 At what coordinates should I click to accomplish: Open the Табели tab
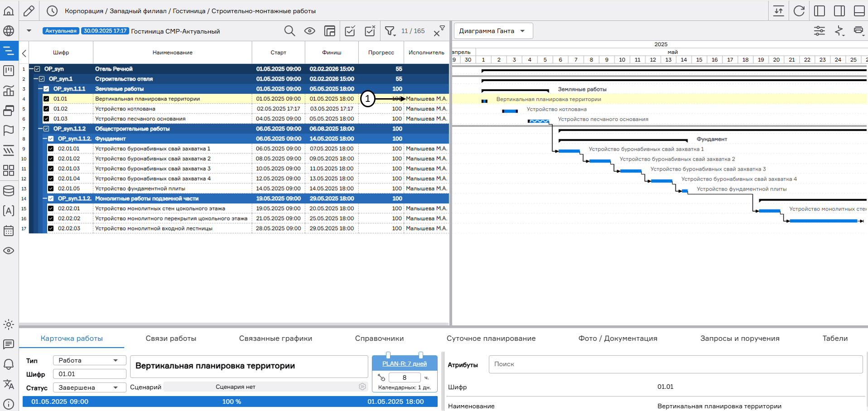click(x=834, y=338)
